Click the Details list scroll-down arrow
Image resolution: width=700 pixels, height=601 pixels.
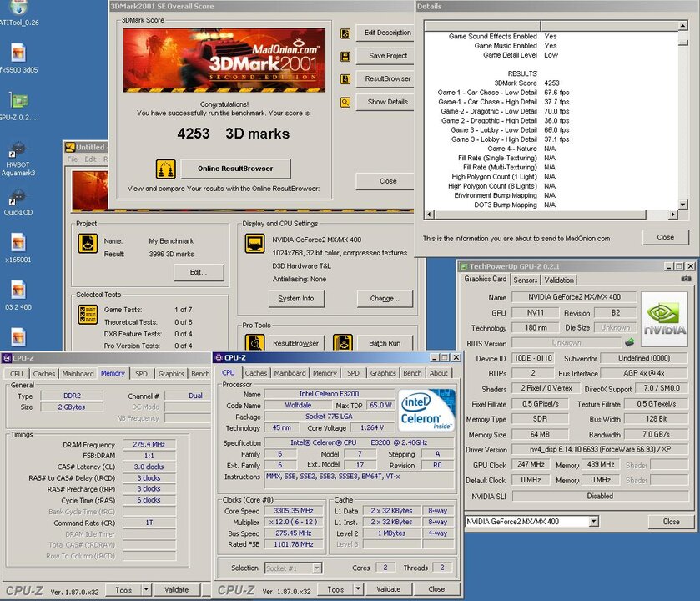(x=682, y=205)
